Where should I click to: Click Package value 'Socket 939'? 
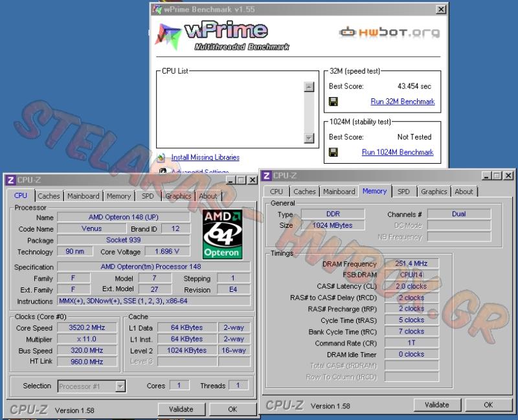tap(124, 239)
